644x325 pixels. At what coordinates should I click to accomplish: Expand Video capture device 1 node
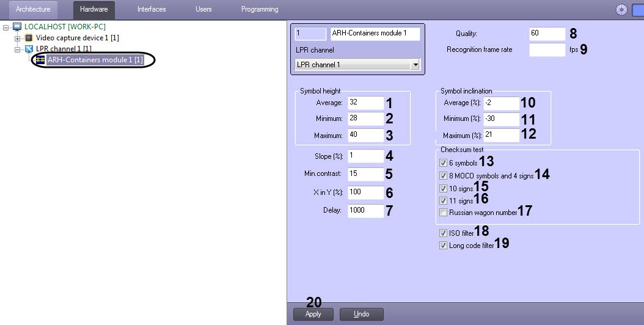(x=17, y=38)
